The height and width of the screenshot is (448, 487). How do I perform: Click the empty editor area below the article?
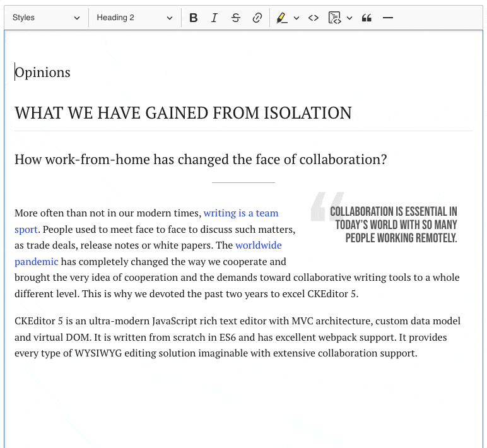pos(243,404)
